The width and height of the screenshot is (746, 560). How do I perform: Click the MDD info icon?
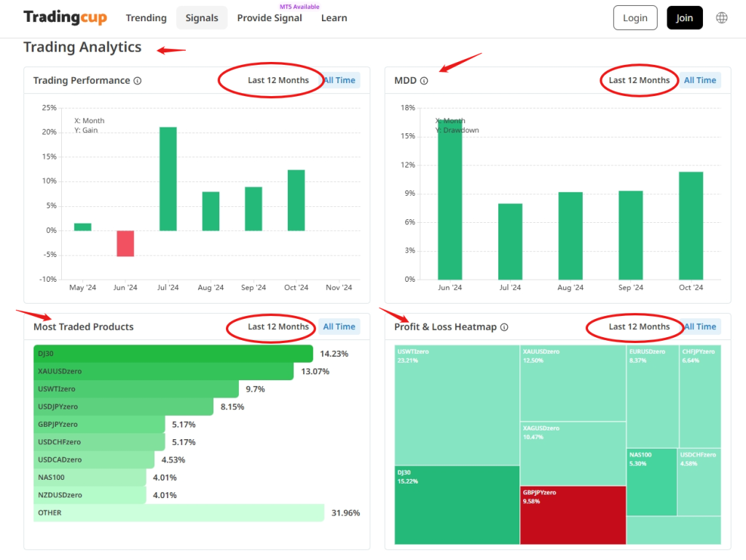pos(424,81)
